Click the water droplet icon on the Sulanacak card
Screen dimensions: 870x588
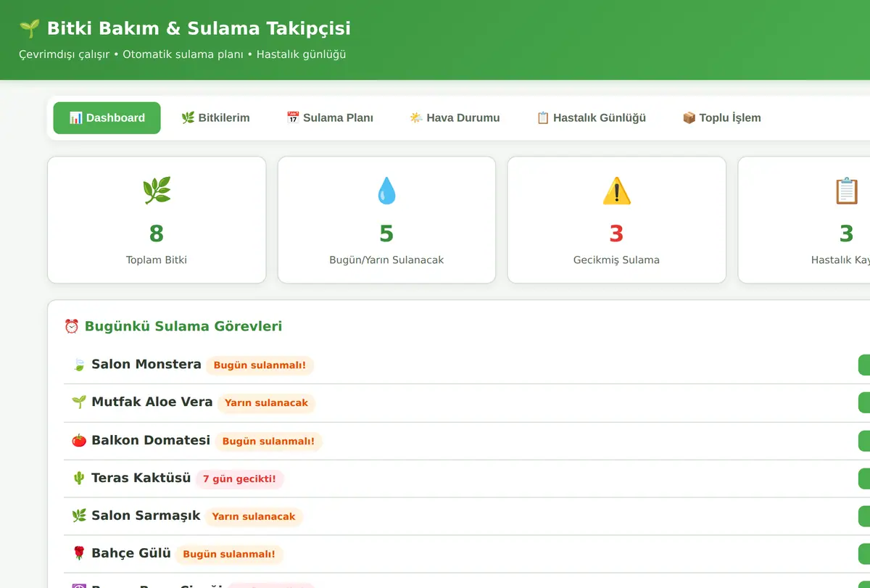[386, 191]
